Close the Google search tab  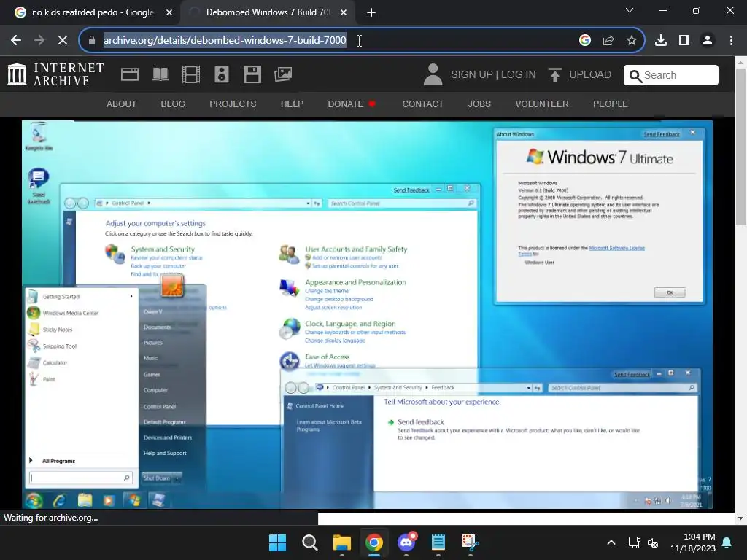pos(169,12)
